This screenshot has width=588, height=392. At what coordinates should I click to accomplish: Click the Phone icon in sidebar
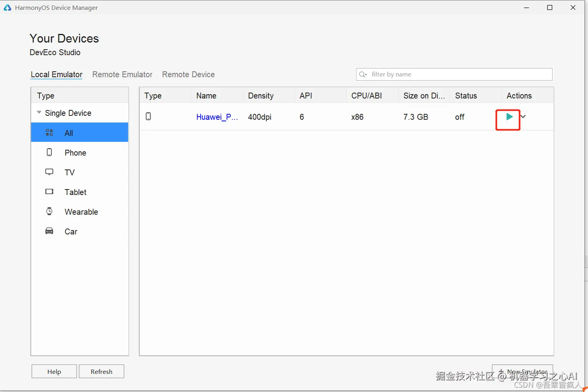[x=49, y=152]
